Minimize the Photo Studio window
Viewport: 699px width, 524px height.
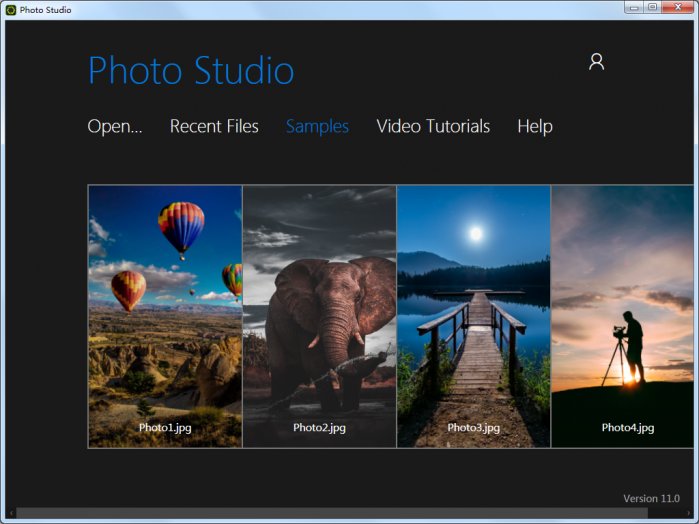coord(633,7)
